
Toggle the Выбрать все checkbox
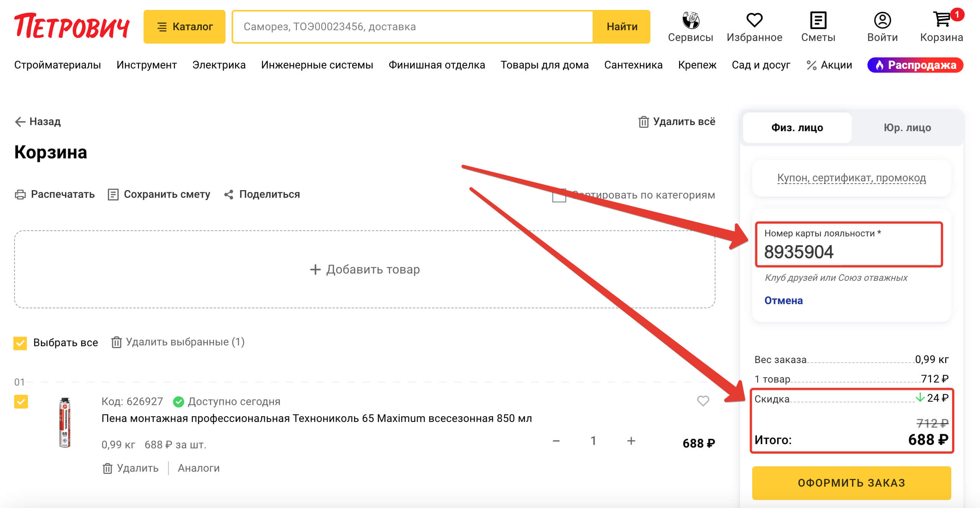pyautogui.click(x=20, y=343)
